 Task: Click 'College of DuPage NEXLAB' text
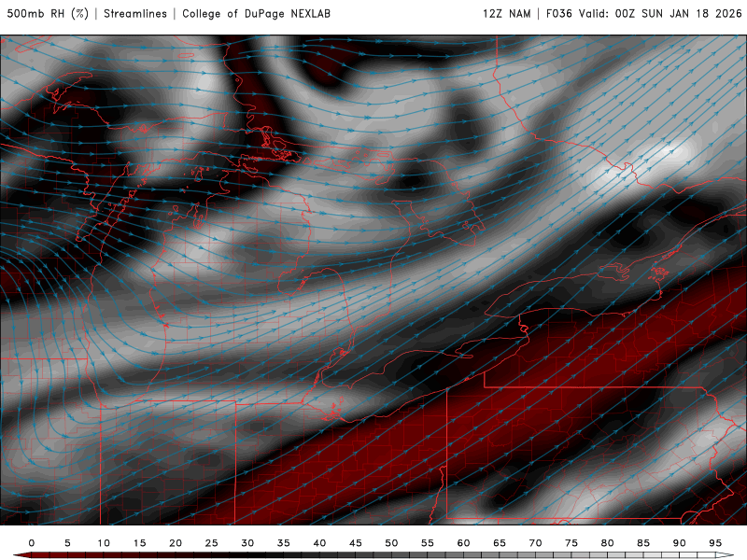coord(256,13)
